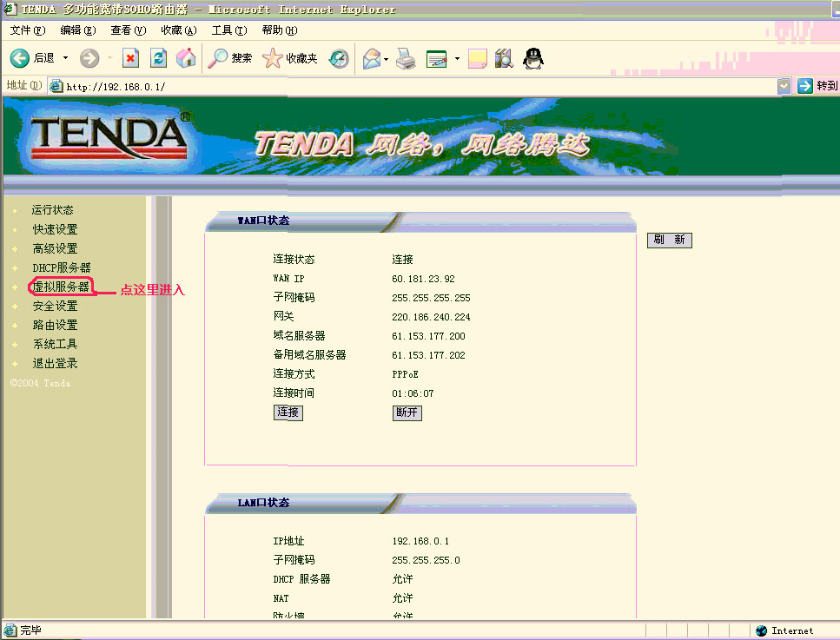This screenshot has height=640, width=840.
Task: Click the 刷新 button beside WAN status
Action: (670, 240)
